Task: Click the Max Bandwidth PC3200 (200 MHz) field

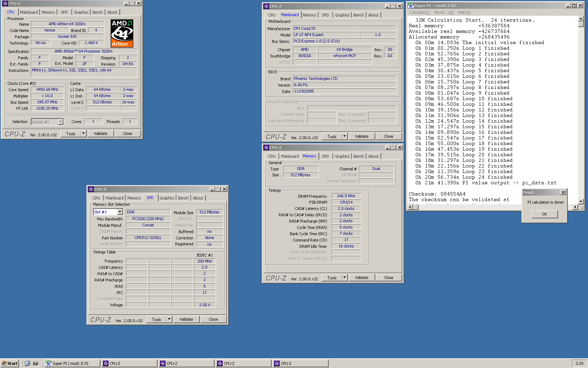Action: pos(148,219)
